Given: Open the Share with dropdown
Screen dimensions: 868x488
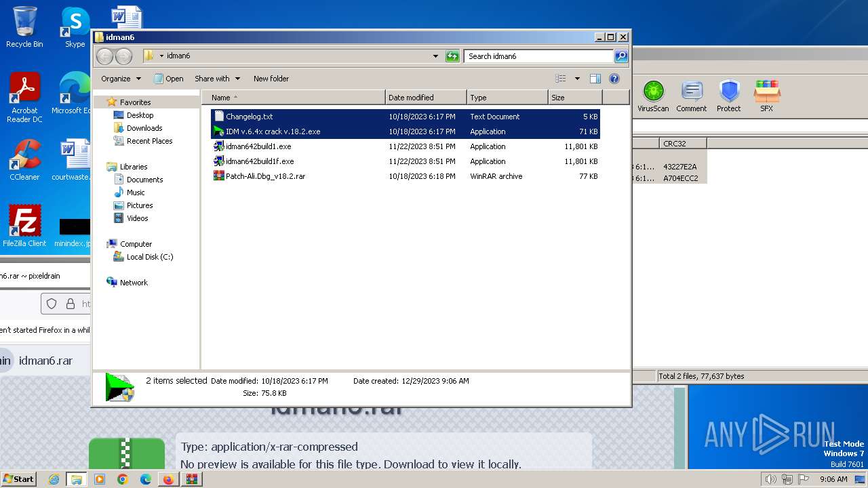Looking at the screenshot, I should pyautogui.click(x=217, y=79).
